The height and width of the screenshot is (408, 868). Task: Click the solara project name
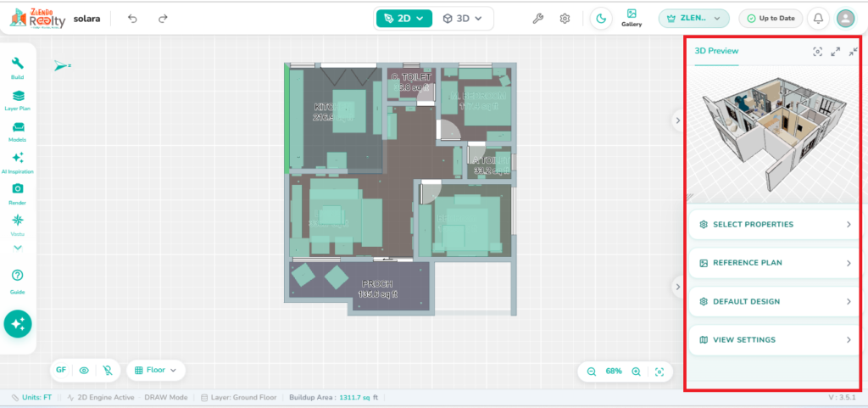(87, 19)
